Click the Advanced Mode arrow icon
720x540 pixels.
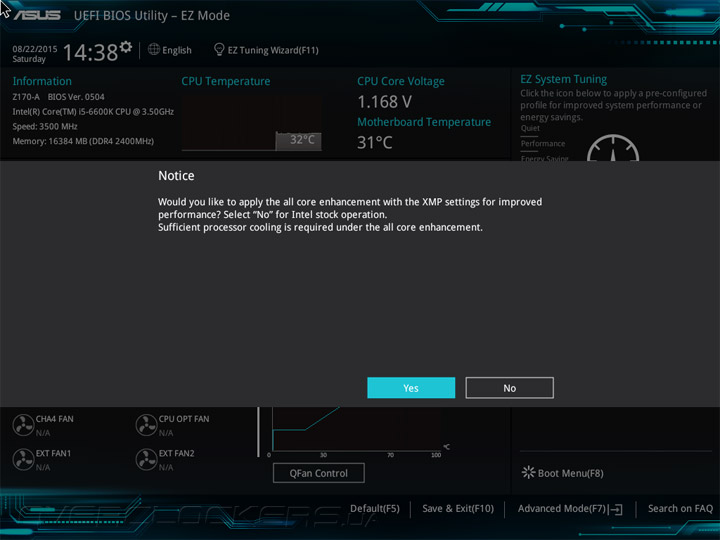point(616,509)
